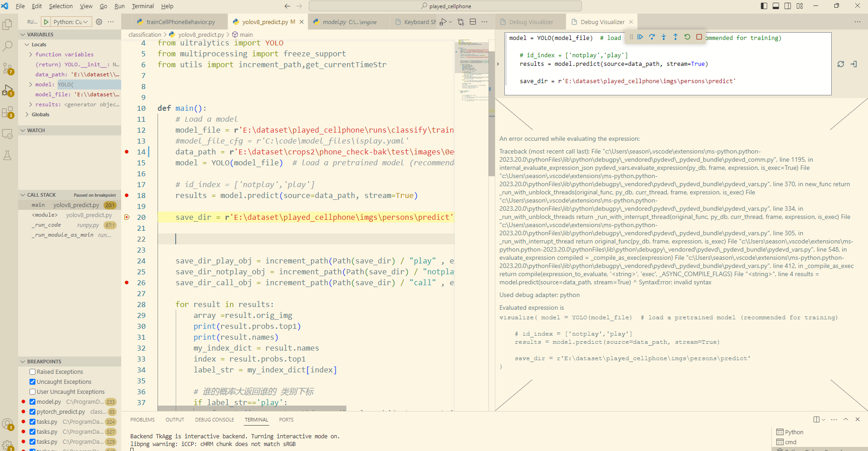Toggle the primary side bar layout icon

tap(764, 6)
